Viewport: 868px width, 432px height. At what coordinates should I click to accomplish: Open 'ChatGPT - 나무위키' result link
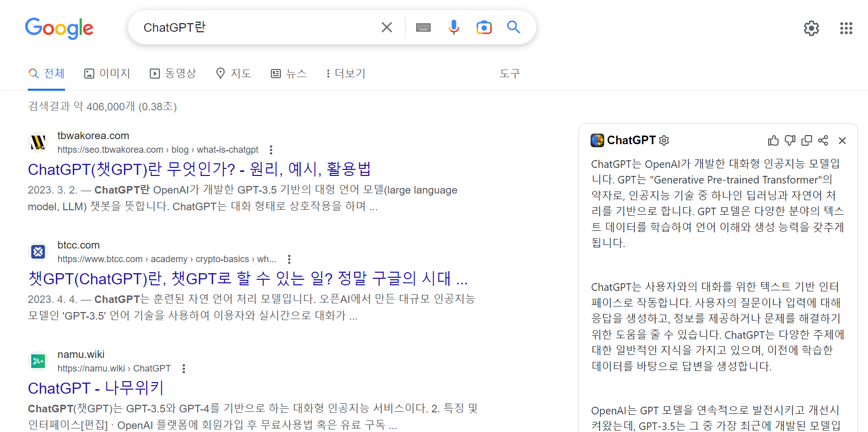click(96, 388)
